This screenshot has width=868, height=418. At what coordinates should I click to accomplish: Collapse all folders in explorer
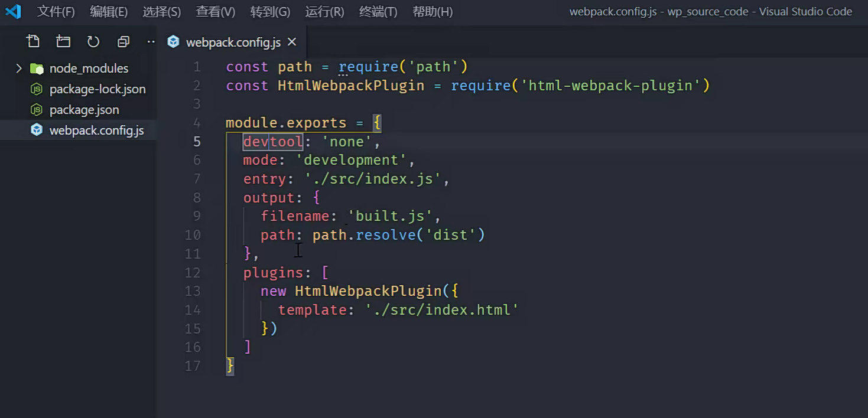[123, 41]
